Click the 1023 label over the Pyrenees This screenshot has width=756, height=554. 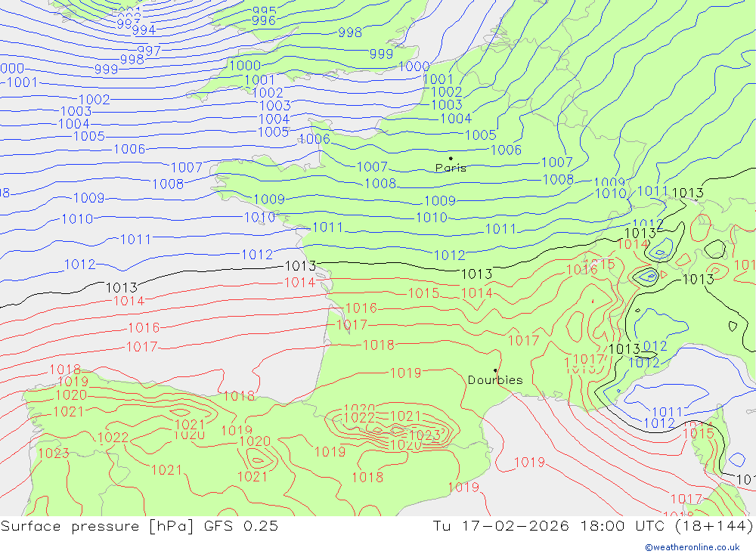(x=425, y=435)
